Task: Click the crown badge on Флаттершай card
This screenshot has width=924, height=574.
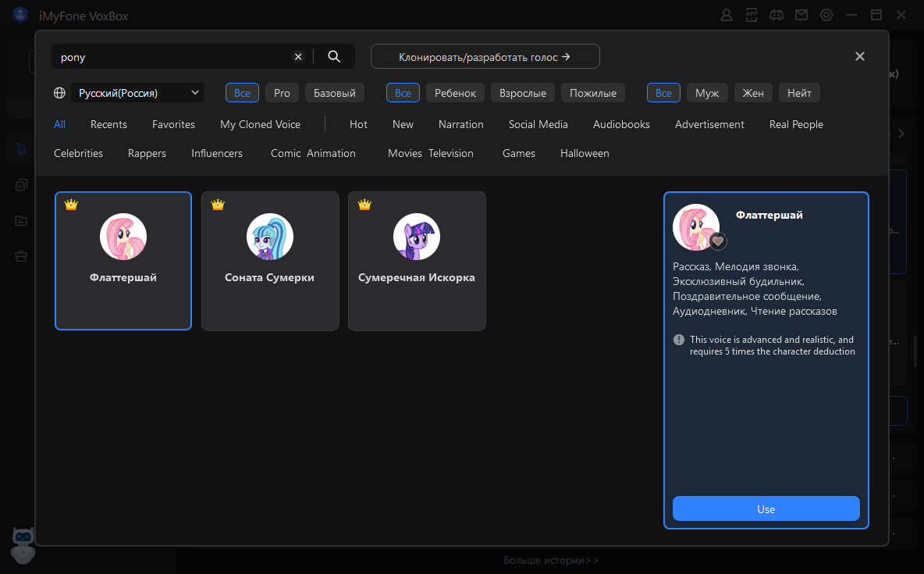Action: pyautogui.click(x=71, y=205)
